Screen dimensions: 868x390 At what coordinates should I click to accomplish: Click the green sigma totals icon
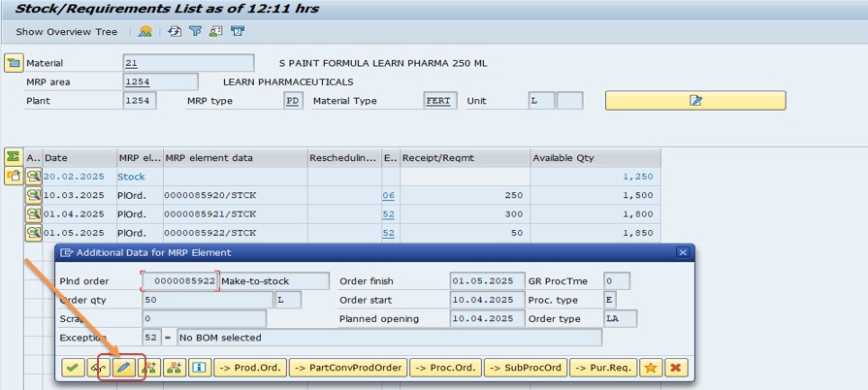point(14,157)
